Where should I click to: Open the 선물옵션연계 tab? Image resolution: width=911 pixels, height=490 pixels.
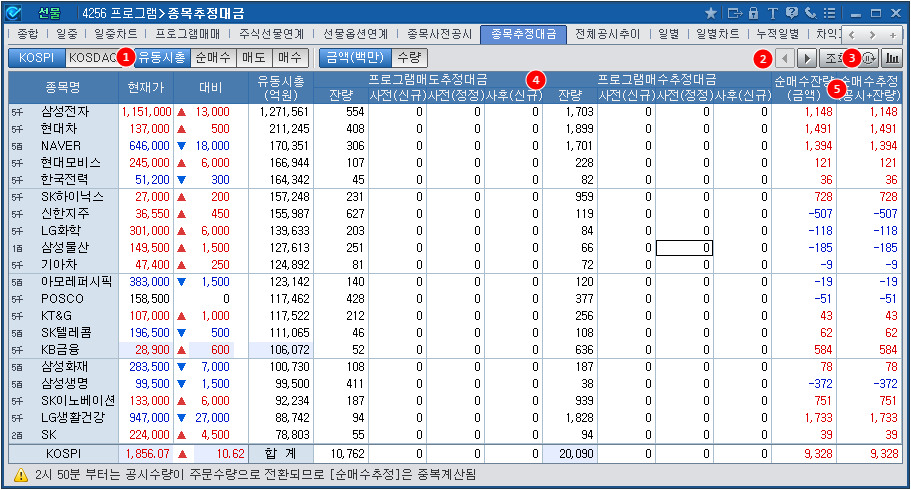tap(356, 34)
